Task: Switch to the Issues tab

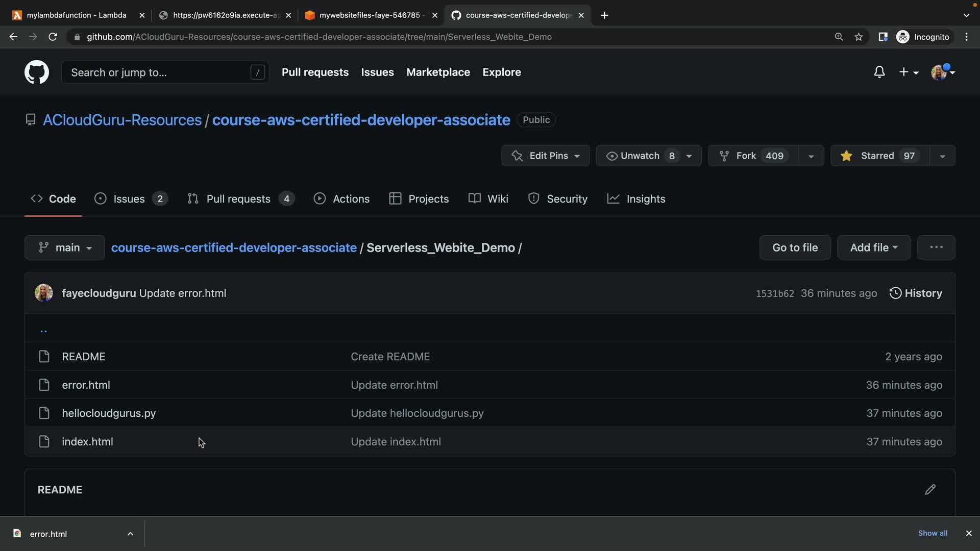Action: 130,199
